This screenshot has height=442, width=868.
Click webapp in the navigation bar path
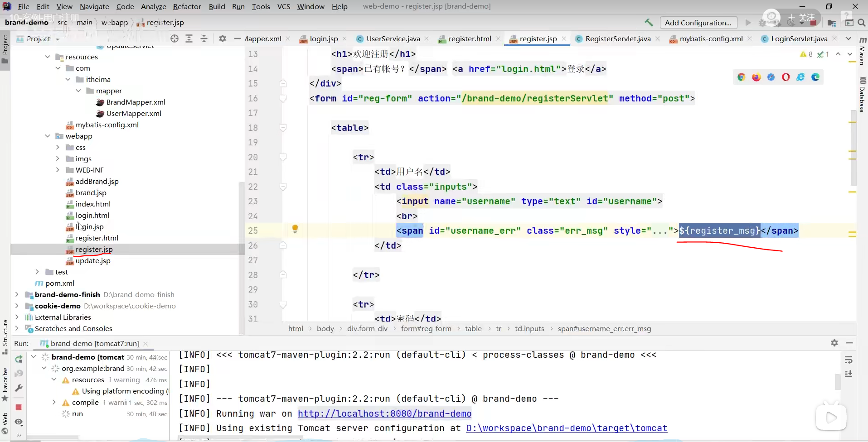coord(115,23)
